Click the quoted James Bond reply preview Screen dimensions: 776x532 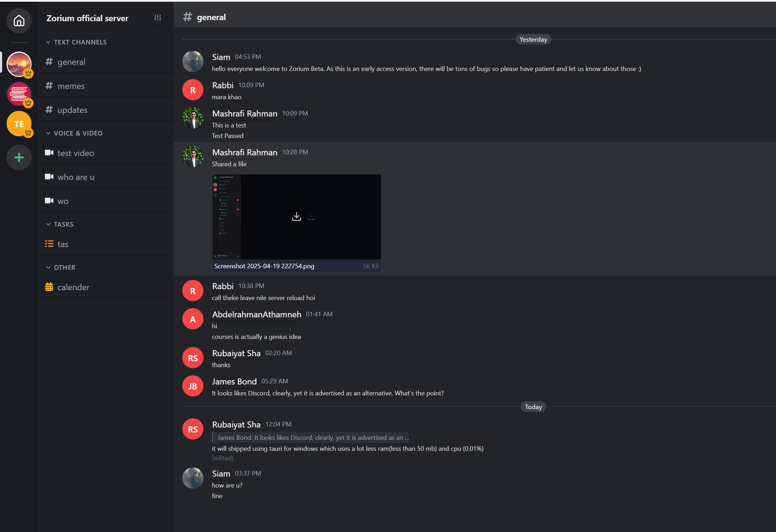click(311, 438)
